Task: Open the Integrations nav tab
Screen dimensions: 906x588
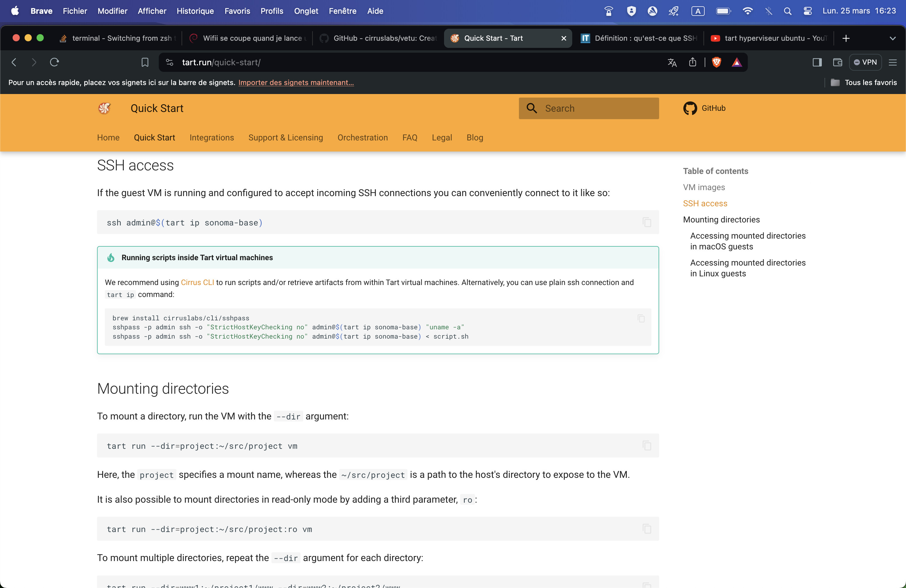Action: click(x=212, y=138)
